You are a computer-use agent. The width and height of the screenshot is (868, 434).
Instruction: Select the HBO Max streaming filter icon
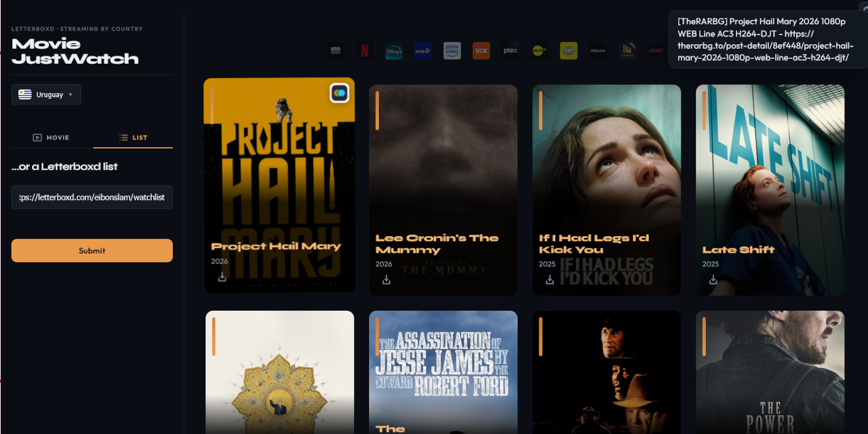pyautogui.click(x=335, y=50)
